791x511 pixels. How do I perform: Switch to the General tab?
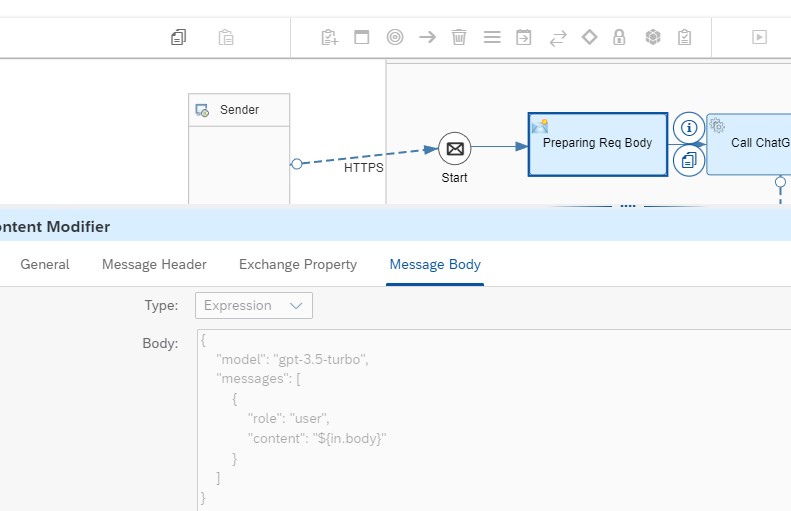pos(45,265)
